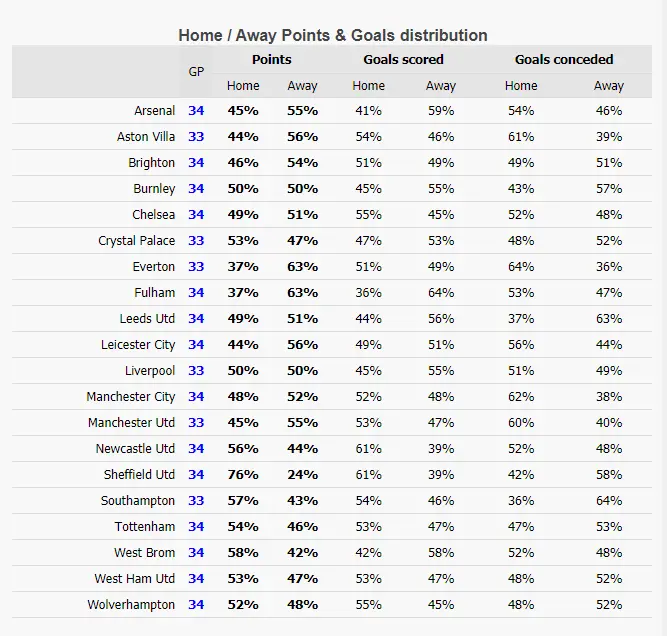Select the Sheffield Utd team name
Viewport: 667px width, 636px height.
pyautogui.click(x=139, y=475)
